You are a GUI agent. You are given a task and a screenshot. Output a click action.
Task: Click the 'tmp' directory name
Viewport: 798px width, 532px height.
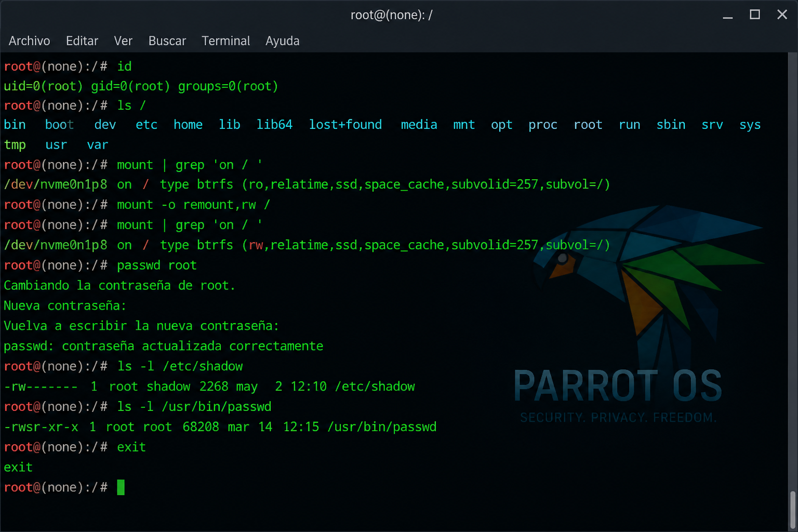15,145
